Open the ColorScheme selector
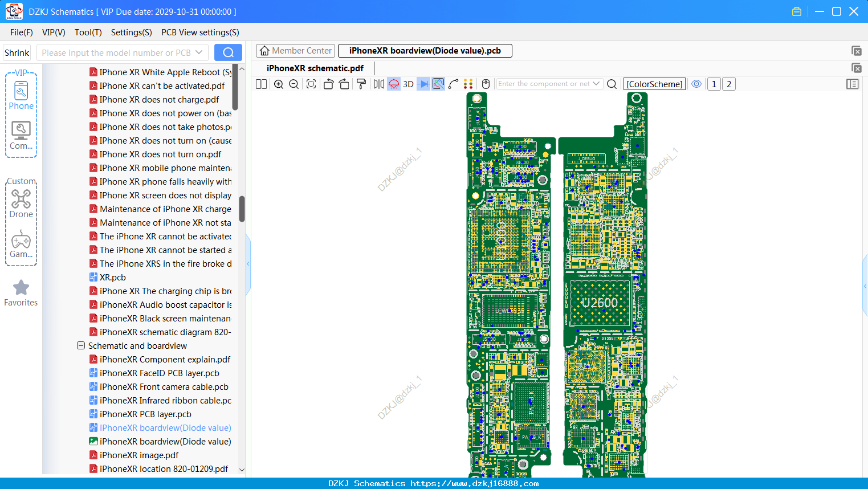Screen dimensions: 868x489 [x=654, y=84]
